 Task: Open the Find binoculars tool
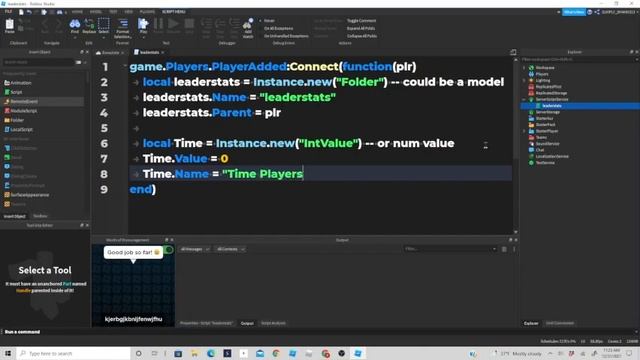[75, 24]
